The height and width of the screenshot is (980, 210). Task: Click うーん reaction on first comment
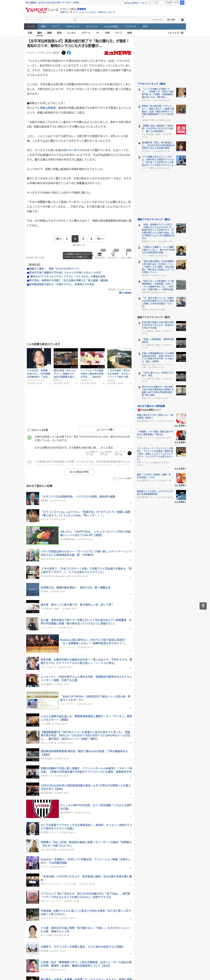tap(121, 453)
